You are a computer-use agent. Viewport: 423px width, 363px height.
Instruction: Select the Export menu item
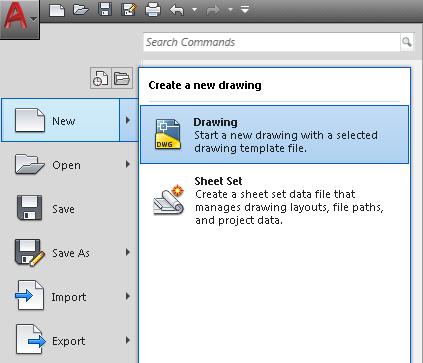[70, 340]
